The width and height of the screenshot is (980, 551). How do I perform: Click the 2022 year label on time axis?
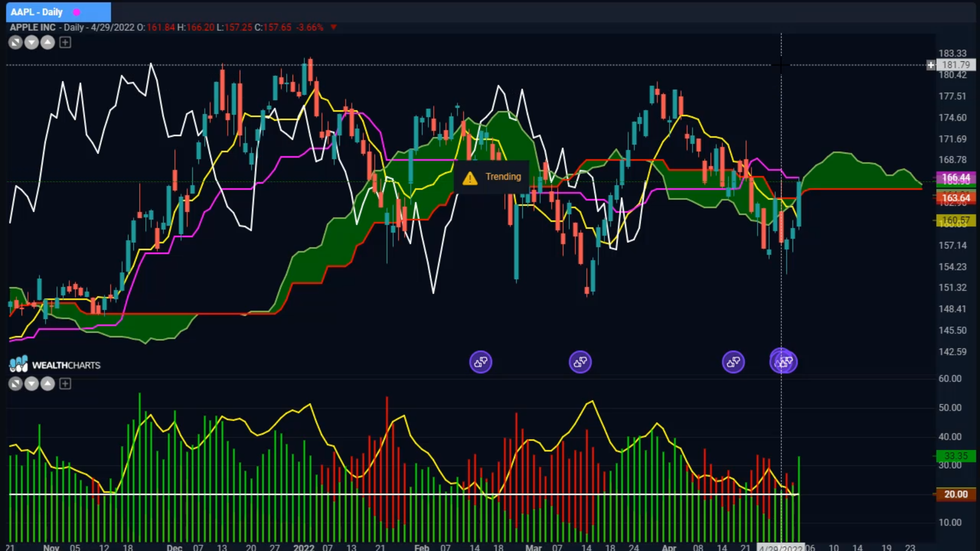point(304,547)
